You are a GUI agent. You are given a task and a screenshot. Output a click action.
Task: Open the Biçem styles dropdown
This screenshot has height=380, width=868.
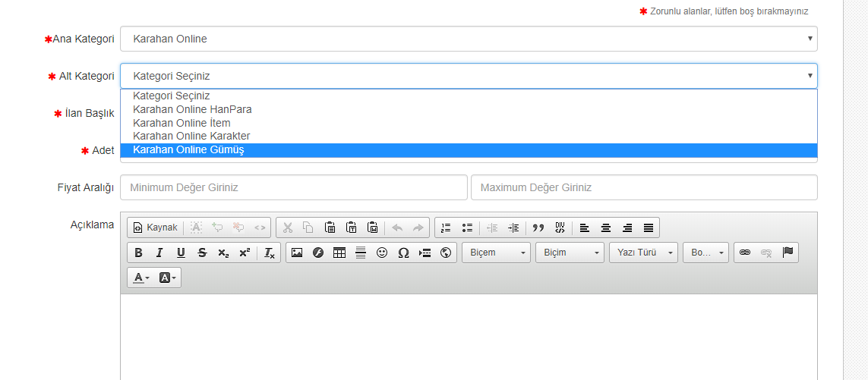[x=496, y=253]
